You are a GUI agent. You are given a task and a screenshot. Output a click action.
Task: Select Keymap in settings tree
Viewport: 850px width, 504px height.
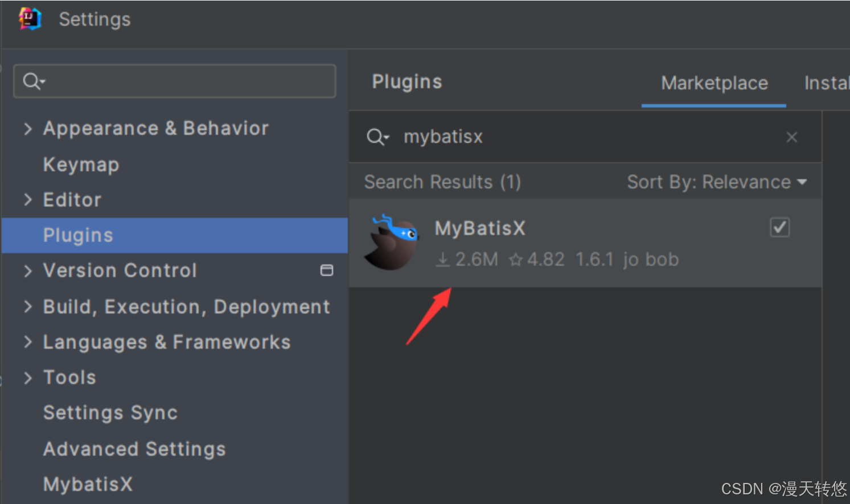pos(81,164)
